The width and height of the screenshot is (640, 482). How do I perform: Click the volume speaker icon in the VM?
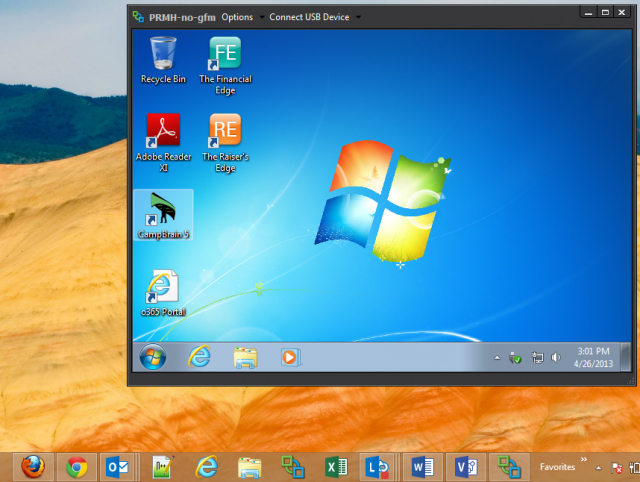click(x=556, y=358)
